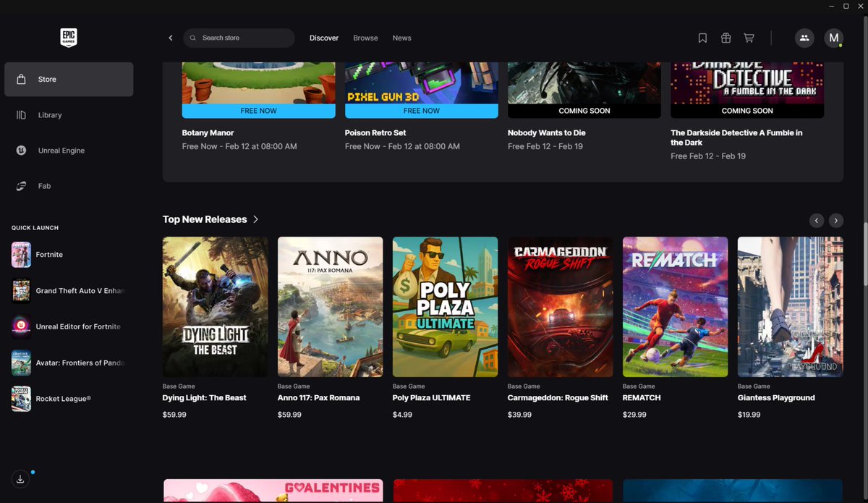Click the Store bag icon in sidebar
This screenshot has height=503, width=868.
pyautogui.click(x=22, y=79)
